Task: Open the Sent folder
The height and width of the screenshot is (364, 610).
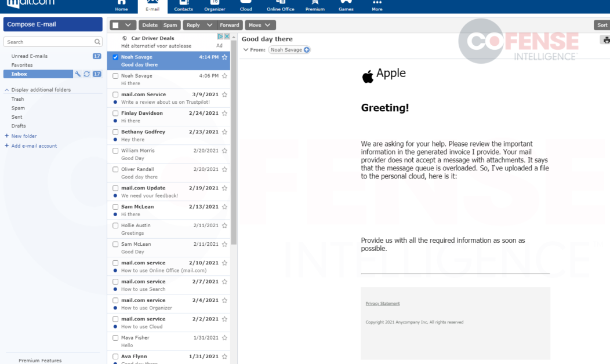Action: coord(17,117)
